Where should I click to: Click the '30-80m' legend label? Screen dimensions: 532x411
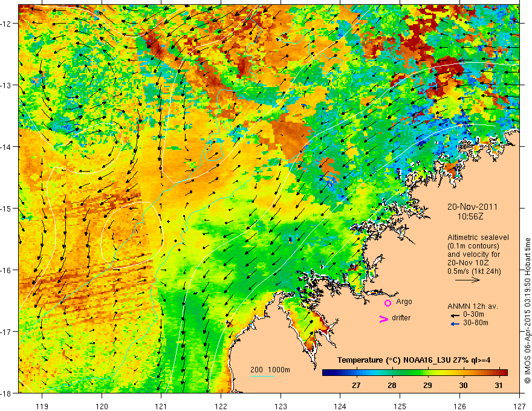(x=476, y=323)
